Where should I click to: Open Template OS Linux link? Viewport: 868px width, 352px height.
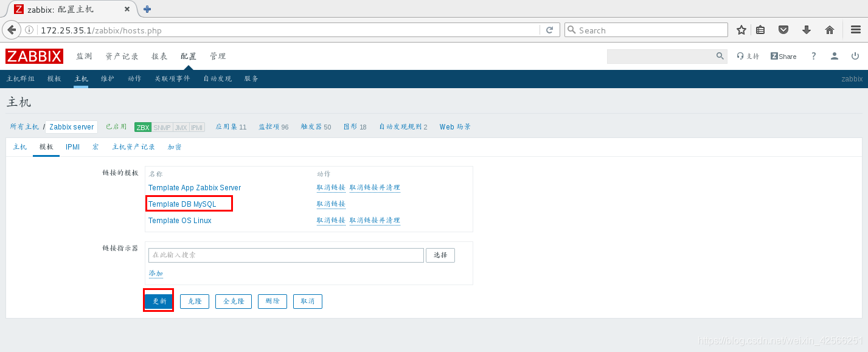pyautogui.click(x=180, y=221)
